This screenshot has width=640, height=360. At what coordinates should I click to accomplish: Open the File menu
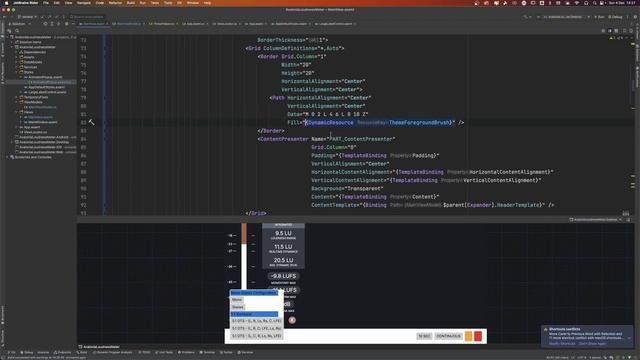(x=46, y=3)
